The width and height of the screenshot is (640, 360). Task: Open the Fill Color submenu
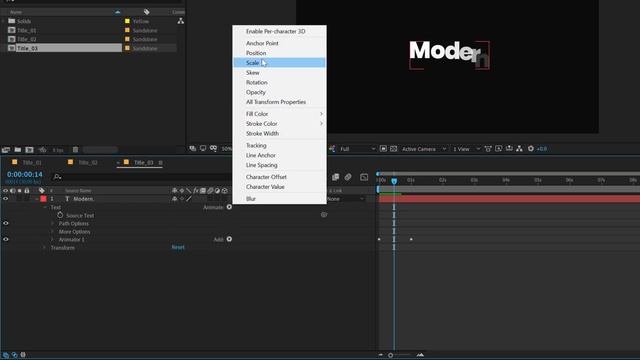279,114
